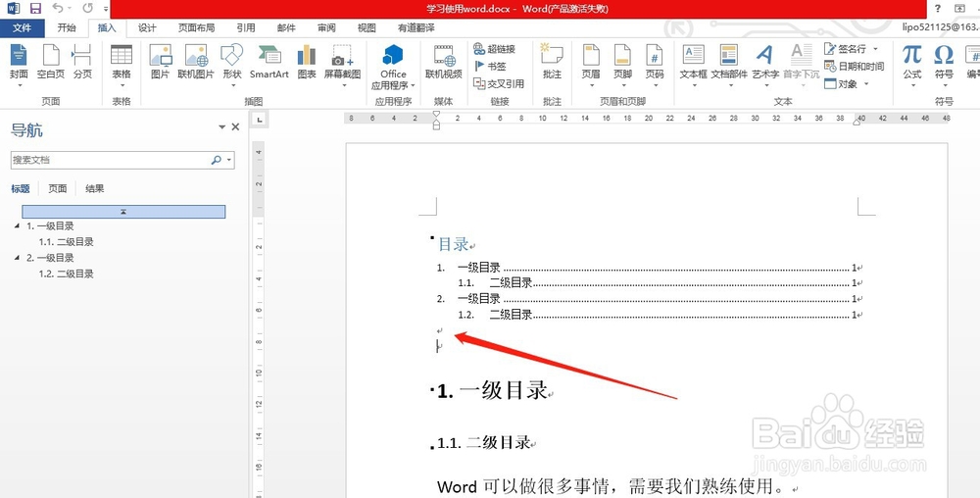Click the '目录' title in the document
Screen dimensions: 980x498
(x=453, y=244)
